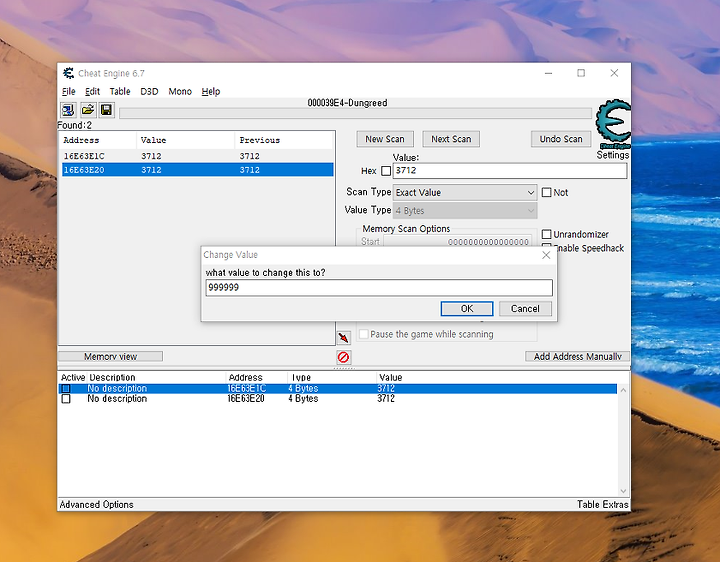This screenshot has width=720, height=562.
Task: Click the Cheat Engine logo above Settings
Action: pos(613,124)
